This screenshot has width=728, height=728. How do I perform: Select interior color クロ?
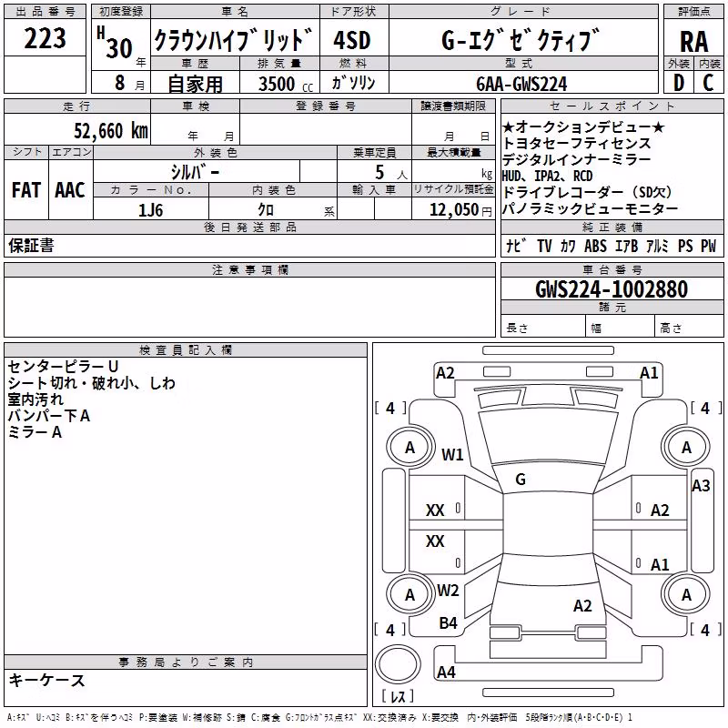pyautogui.click(x=266, y=210)
